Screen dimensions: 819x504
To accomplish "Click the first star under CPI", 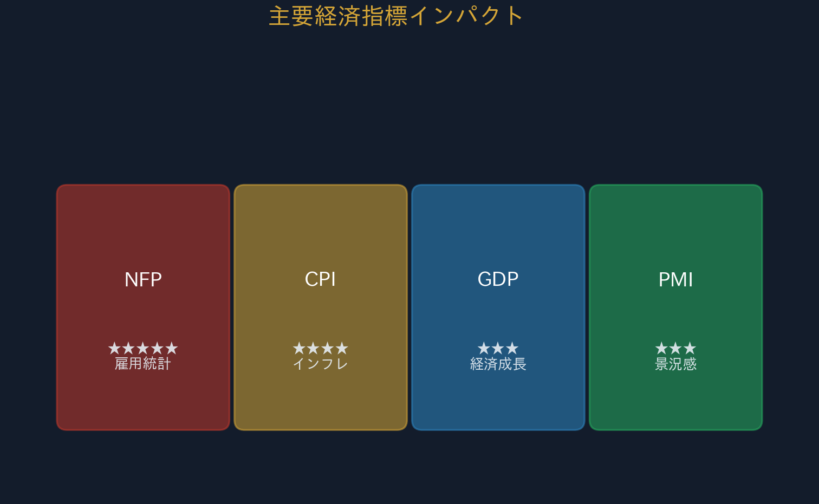I will pos(299,348).
